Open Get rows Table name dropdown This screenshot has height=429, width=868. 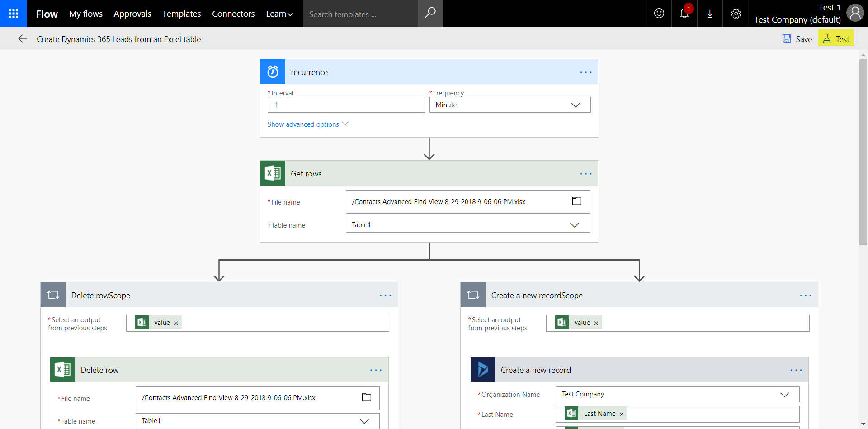tap(467, 225)
